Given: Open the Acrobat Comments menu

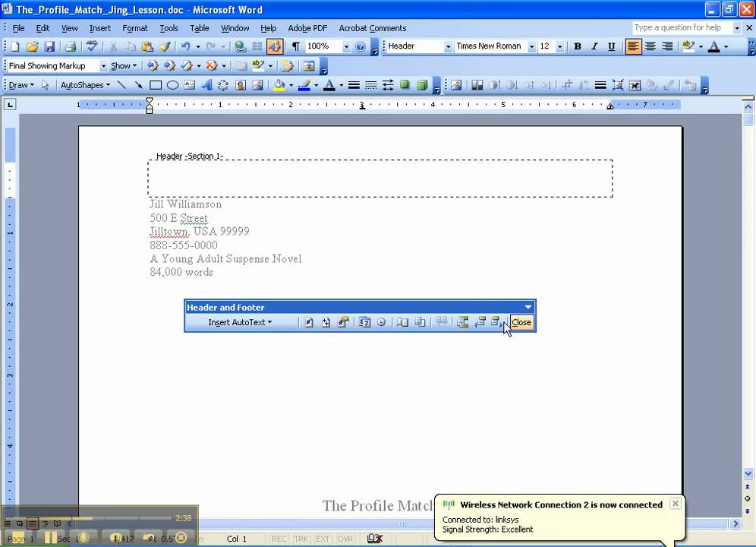Looking at the screenshot, I should 372,28.
